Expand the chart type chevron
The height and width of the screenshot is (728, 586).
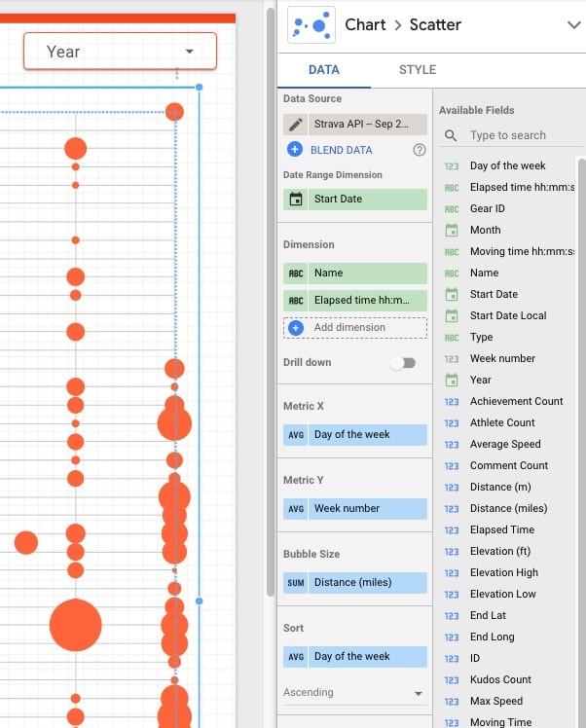(x=574, y=25)
